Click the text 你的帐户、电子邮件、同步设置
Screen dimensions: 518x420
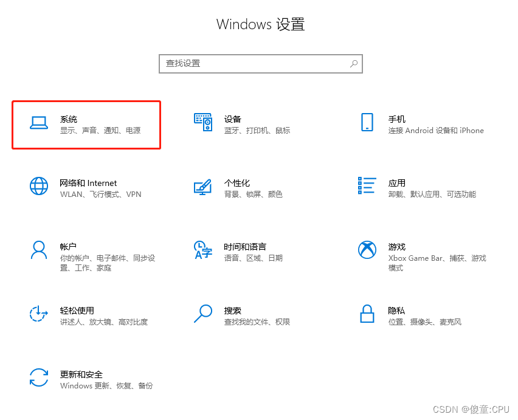click(108, 263)
